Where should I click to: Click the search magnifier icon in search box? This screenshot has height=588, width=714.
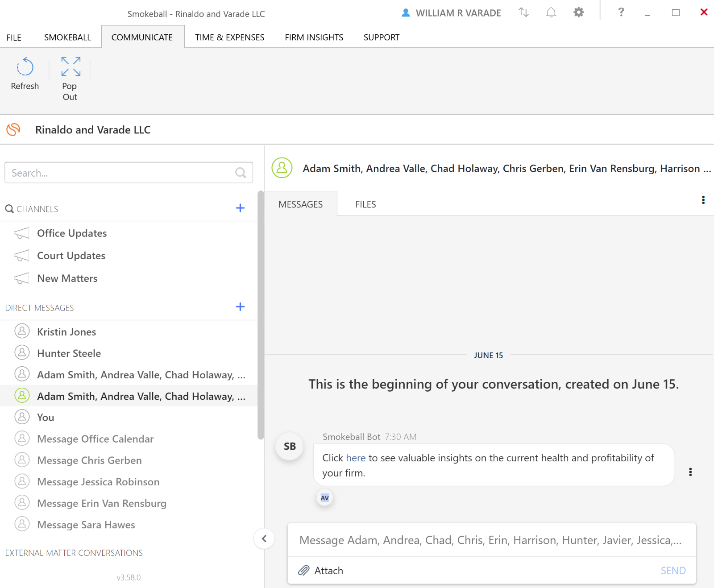coord(241,173)
